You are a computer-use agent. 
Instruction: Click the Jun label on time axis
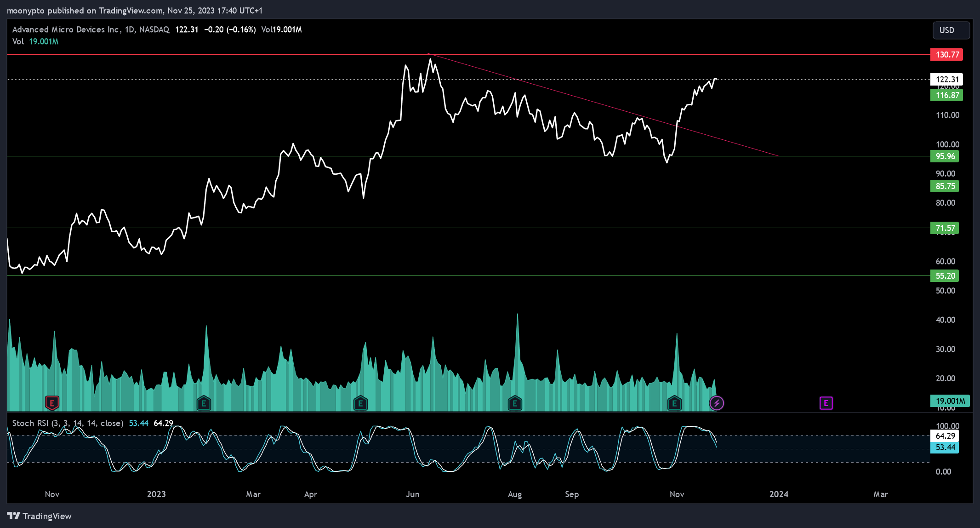(413, 494)
